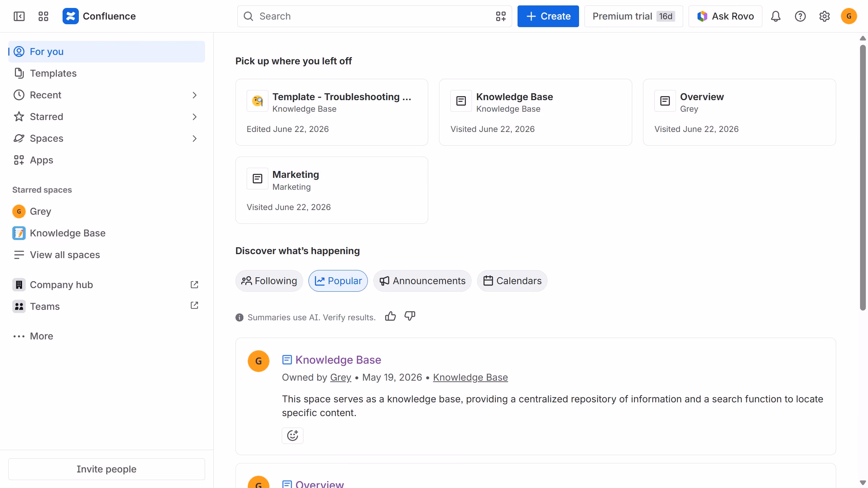The height and width of the screenshot is (488, 868).
Task: Switch to the Following tab
Action: [x=269, y=281]
